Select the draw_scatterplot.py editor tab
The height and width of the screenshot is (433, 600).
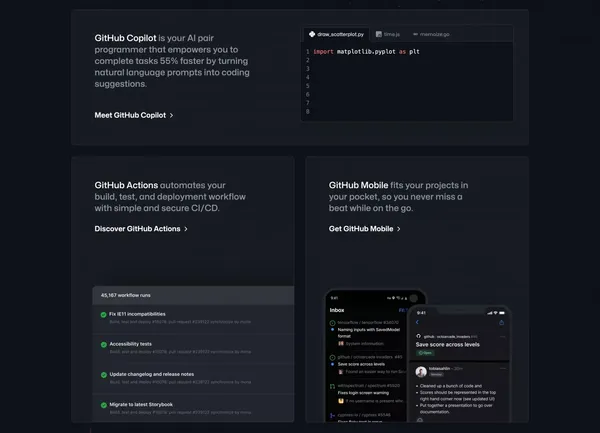[x=336, y=34]
